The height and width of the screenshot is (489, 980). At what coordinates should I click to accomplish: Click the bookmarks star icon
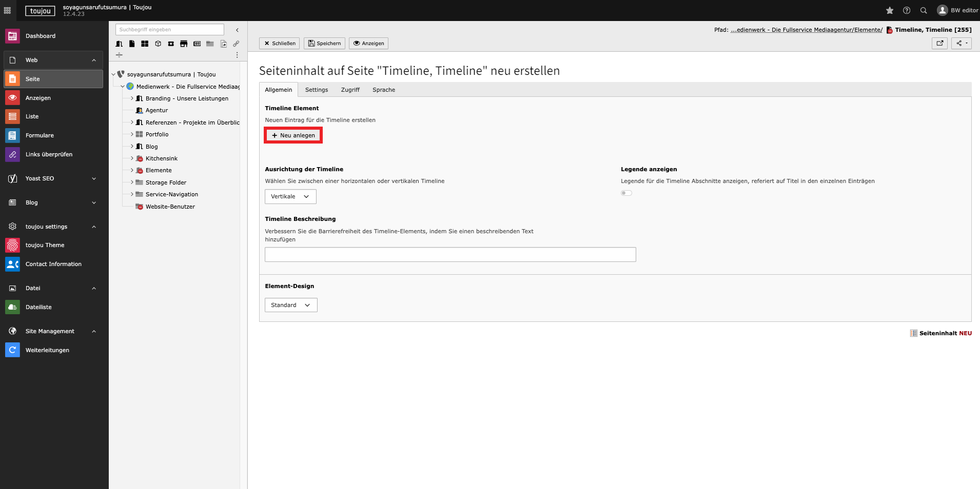pos(890,10)
